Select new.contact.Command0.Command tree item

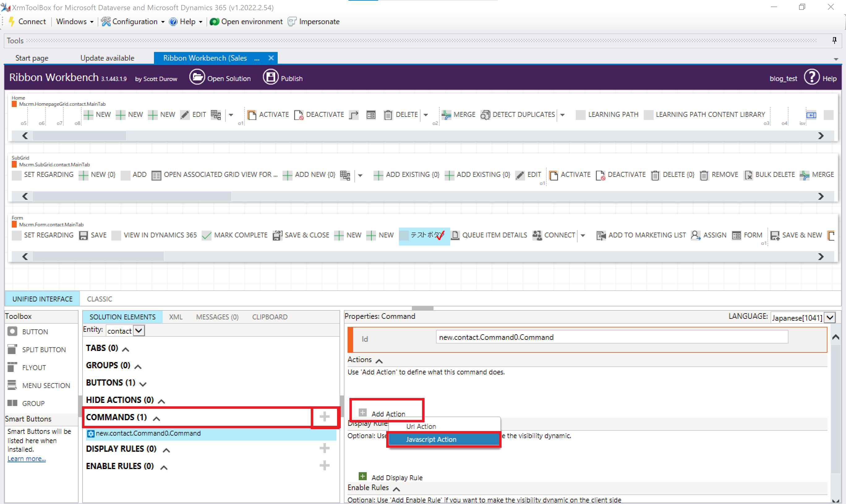tap(211, 434)
